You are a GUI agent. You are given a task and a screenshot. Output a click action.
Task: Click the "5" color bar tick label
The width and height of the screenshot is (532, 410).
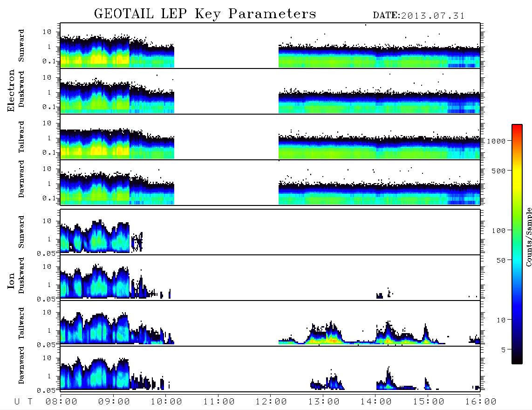click(504, 350)
